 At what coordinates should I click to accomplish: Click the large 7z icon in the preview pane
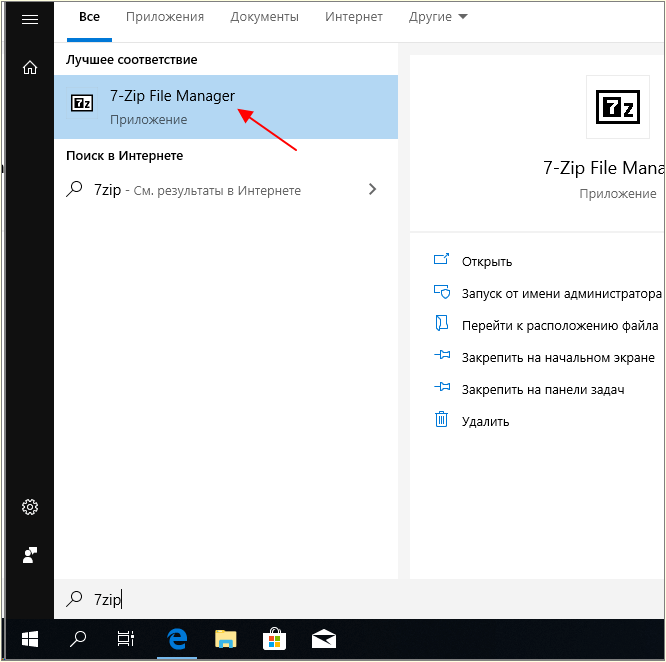(x=618, y=107)
